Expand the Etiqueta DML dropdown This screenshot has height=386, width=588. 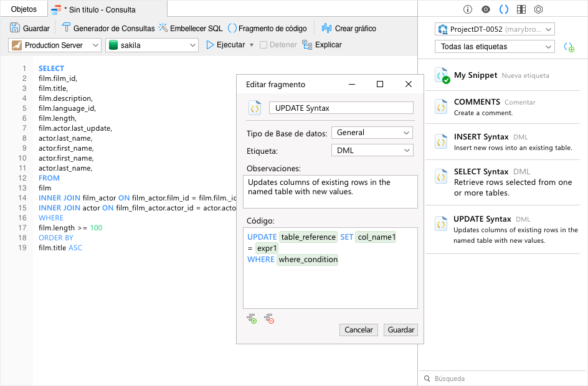coord(372,150)
